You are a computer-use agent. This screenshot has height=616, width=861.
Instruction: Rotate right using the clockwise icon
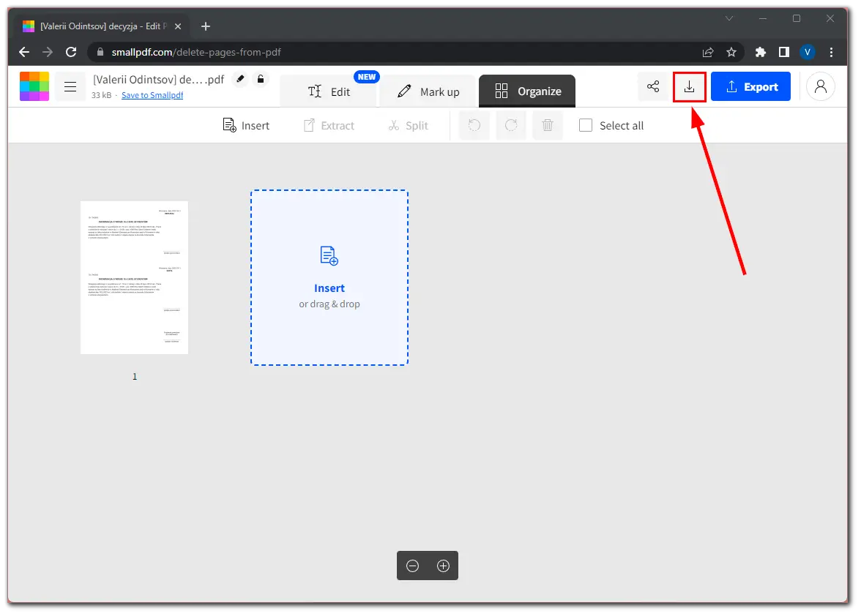(511, 125)
